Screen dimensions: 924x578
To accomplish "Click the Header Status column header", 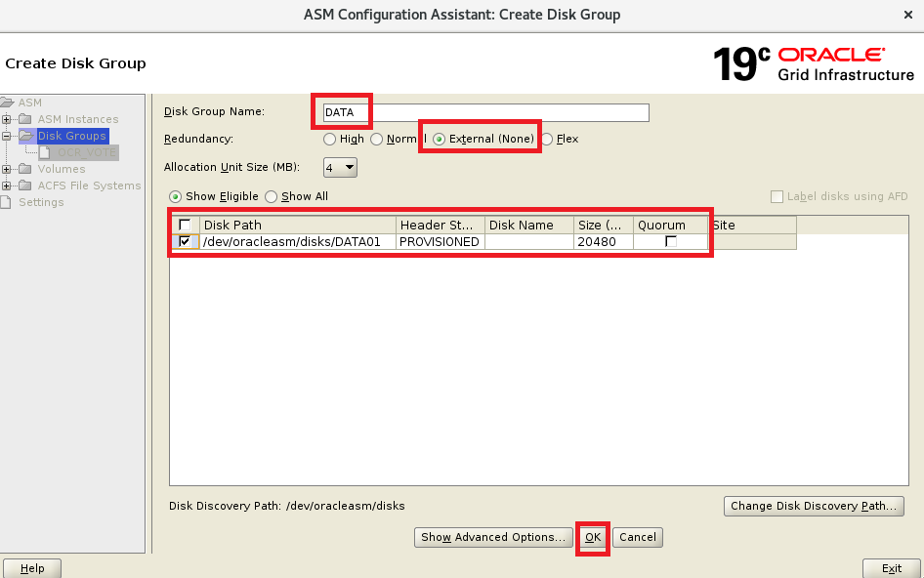I will pos(441,226).
